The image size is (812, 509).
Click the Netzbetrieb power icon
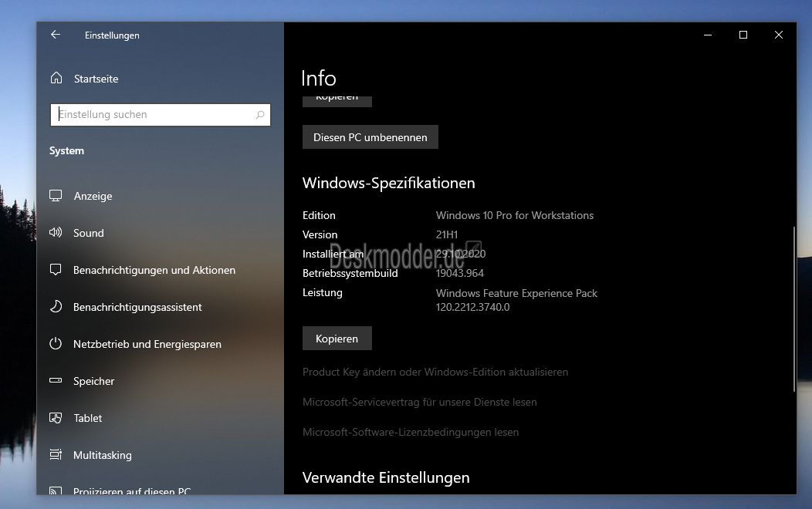pyautogui.click(x=56, y=343)
